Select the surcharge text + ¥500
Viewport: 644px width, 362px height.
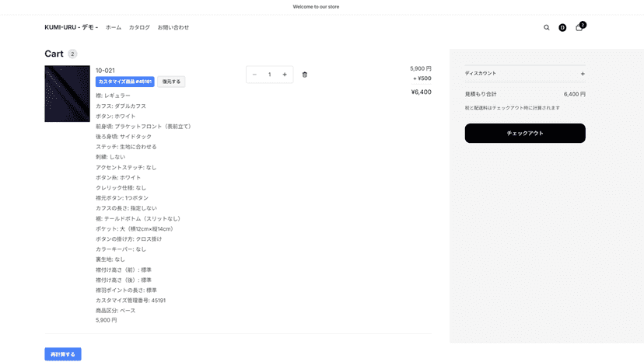tap(422, 78)
